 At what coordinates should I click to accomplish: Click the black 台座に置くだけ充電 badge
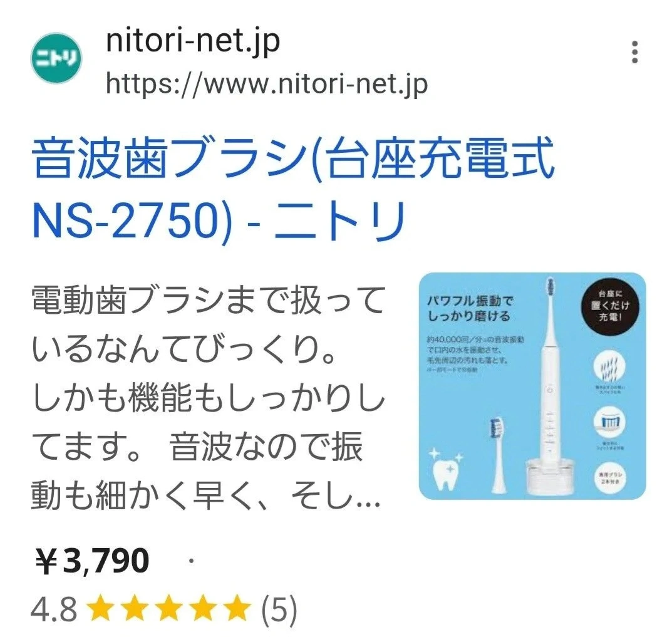(610, 305)
